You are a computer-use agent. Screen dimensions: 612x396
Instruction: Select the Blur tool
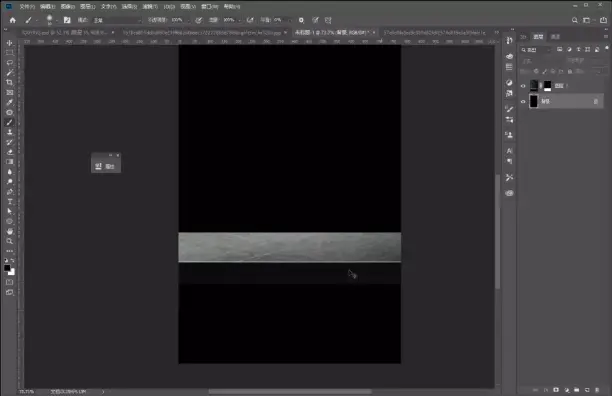coord(10,172)
